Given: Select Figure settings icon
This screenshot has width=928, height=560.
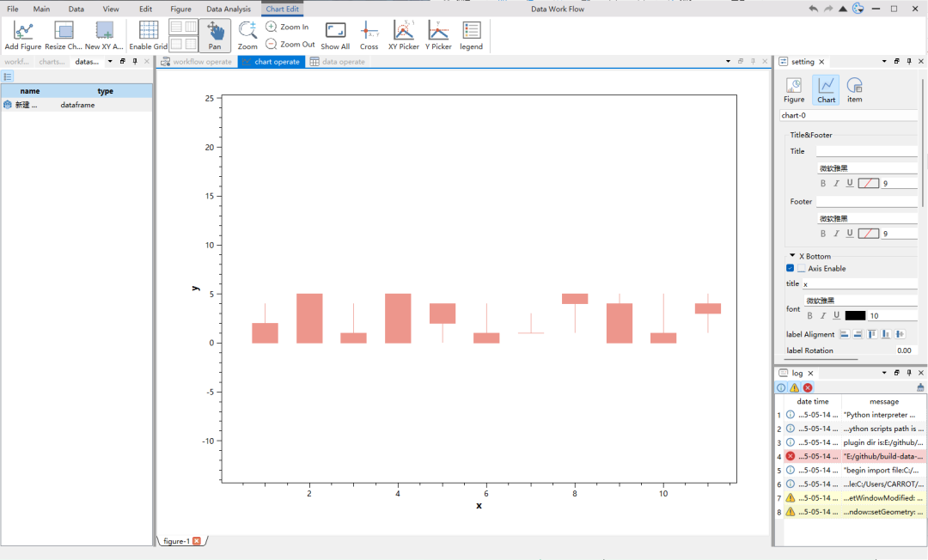Looking at the screenshot, I should point(794,90).
